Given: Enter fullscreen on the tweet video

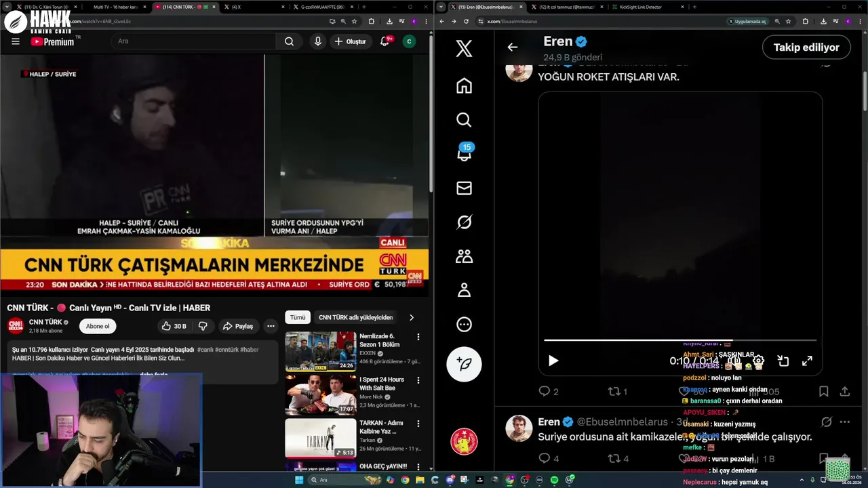Looking at the screenshot, I should click(x=807, y=361).
